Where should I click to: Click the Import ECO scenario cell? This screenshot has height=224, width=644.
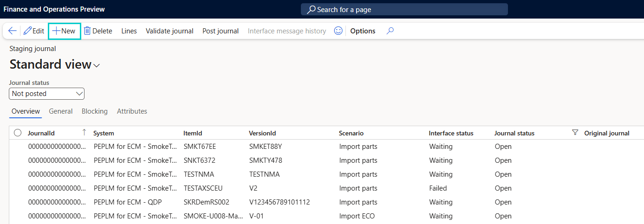click(x=357, y=216)
